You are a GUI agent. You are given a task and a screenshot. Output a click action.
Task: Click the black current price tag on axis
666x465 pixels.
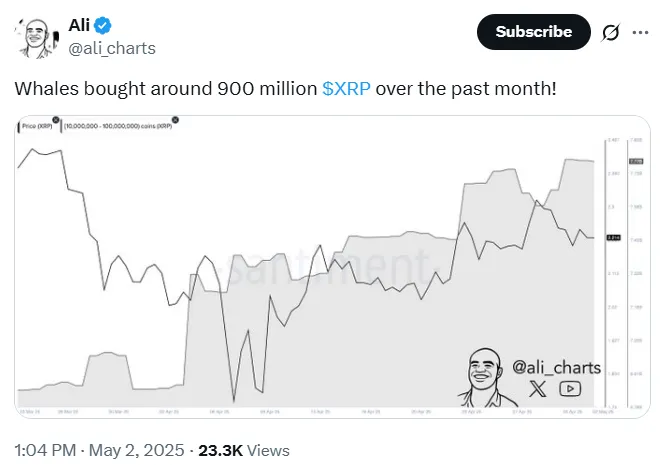tap(613, 237)
